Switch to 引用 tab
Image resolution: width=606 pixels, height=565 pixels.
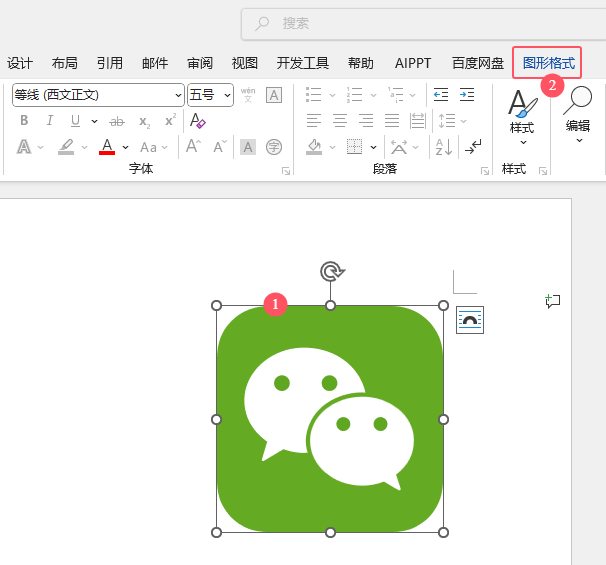pos(110,63)
